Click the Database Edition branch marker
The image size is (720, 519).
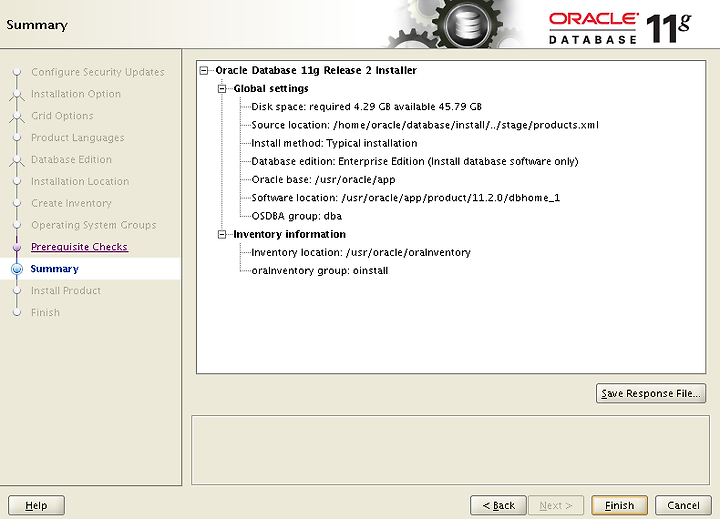click(17, 160)
